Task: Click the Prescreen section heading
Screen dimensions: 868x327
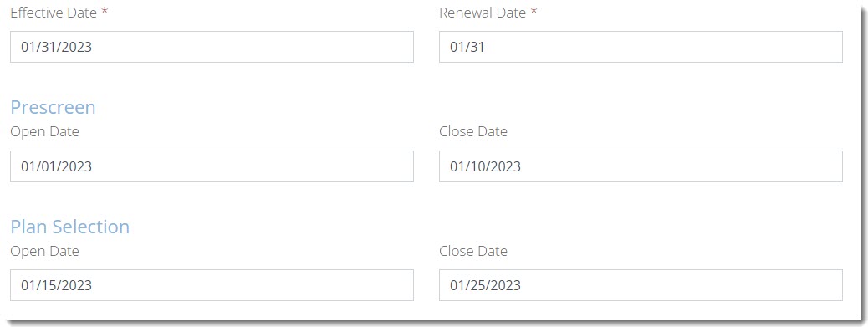Action: click(53, 107)
